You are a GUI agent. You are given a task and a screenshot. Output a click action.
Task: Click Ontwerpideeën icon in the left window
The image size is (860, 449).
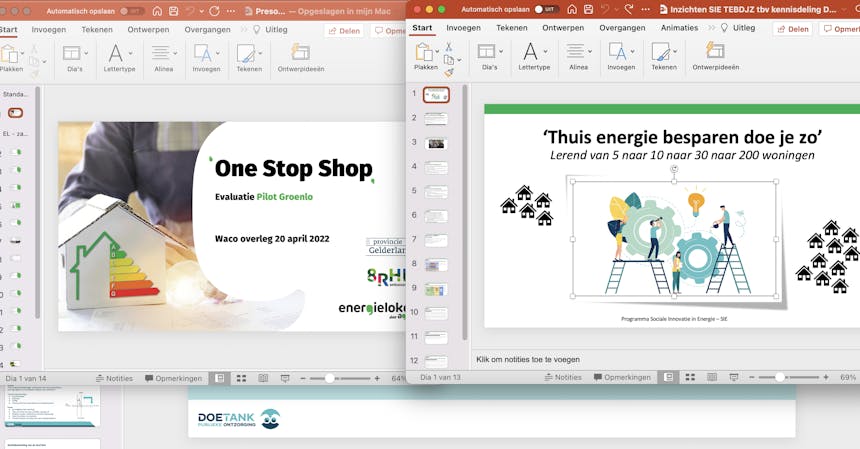[x=300, y=51]
